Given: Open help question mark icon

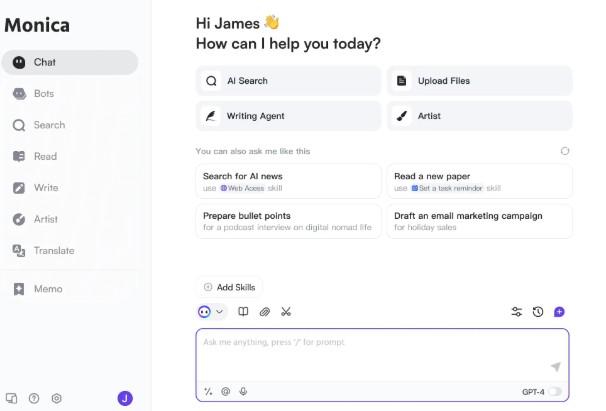Looking at the screenshot, I should 34,398.
